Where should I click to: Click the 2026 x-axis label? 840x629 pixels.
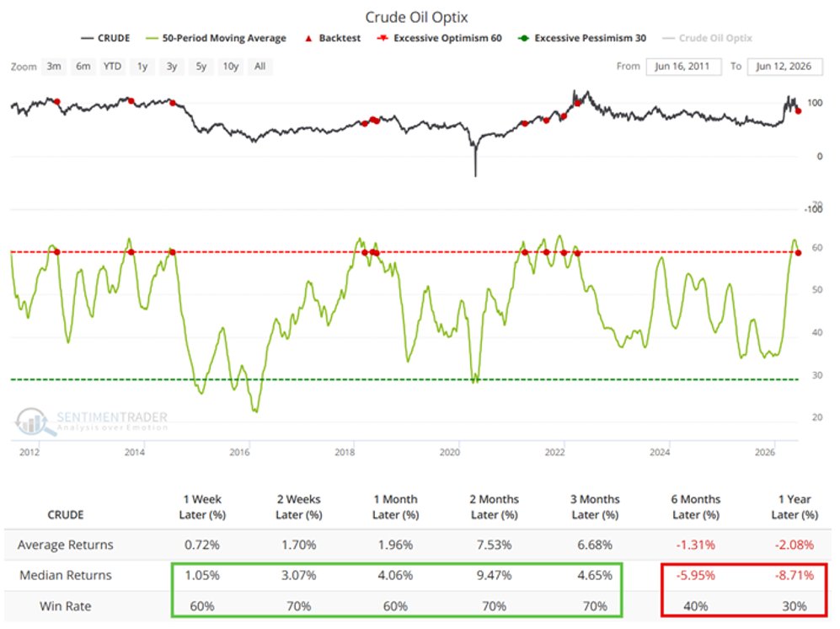764,452
